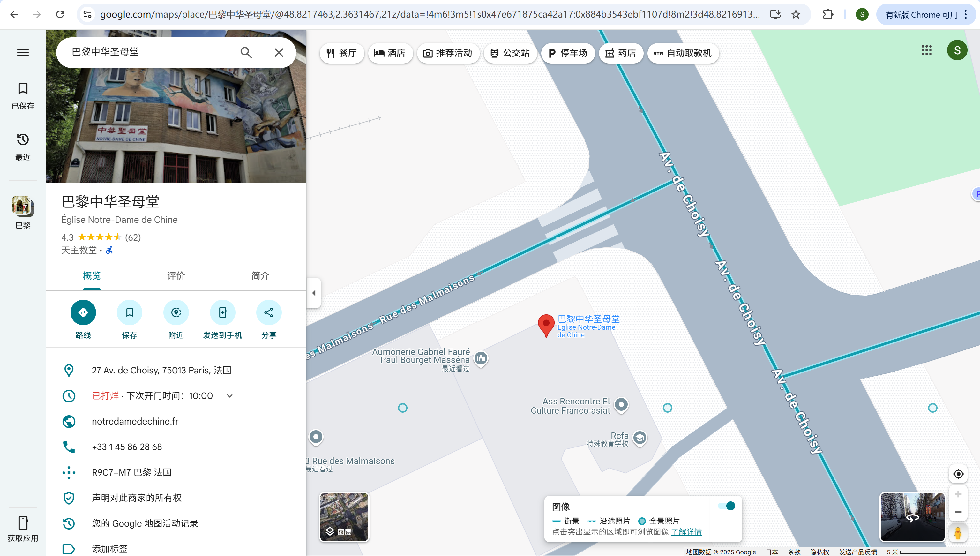The height and width of the screenshot is (556, 980).
Task: Filter by 餐厅 restaurants chip
Action: (x=342, y=53)
